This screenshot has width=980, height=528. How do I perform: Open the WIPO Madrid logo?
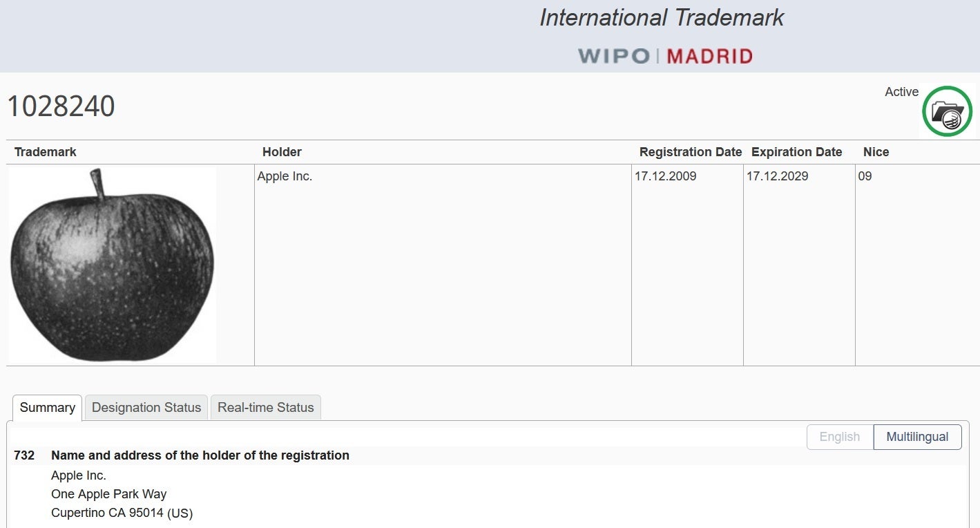click(x=665, y=56)
